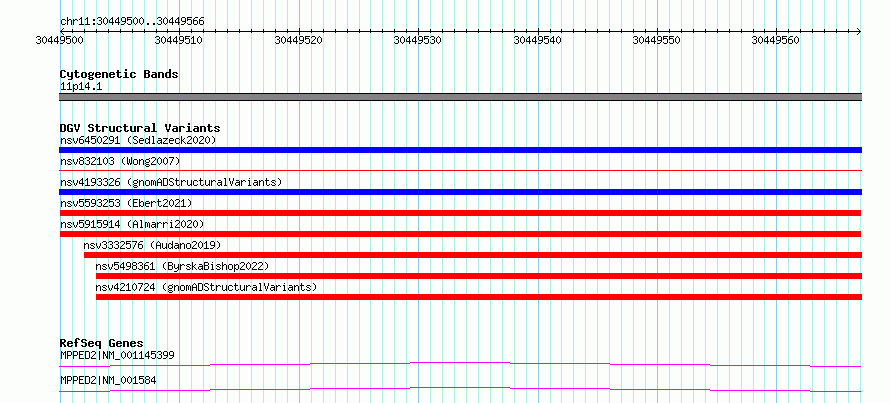The width and height of the screenshot is (890, 403).
Task: Select the nsv3332576 (Audano2019) red bar
Action: [x=473, y=255]
